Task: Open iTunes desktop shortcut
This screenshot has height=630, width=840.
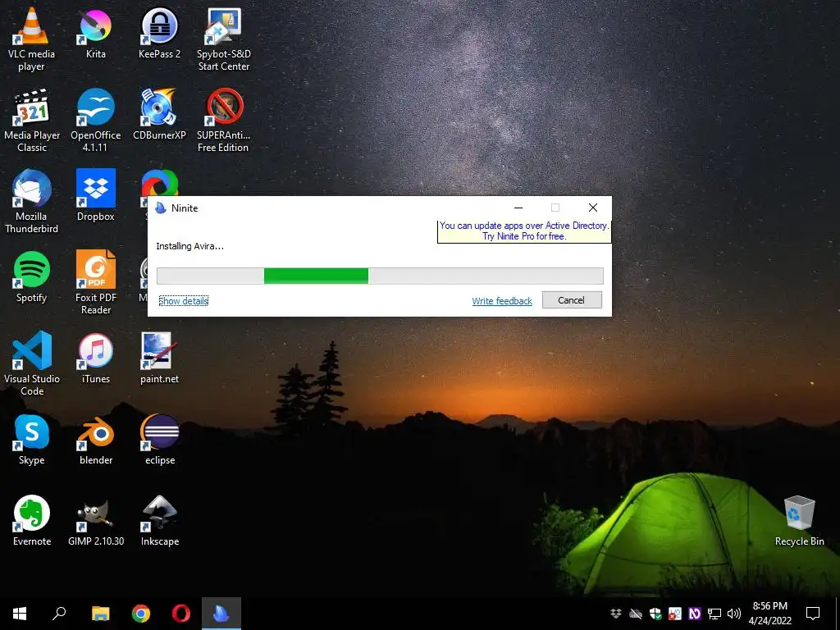Action: [x=95, y=358]
